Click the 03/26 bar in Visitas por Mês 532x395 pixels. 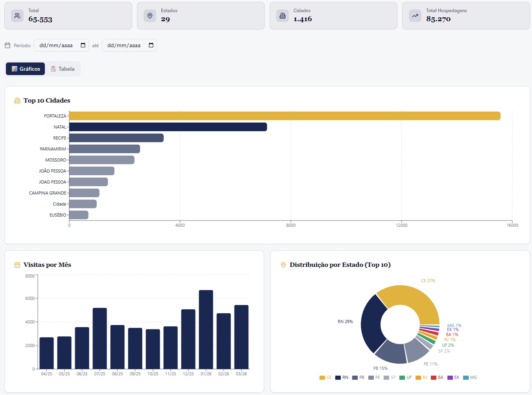coord(241,337)
